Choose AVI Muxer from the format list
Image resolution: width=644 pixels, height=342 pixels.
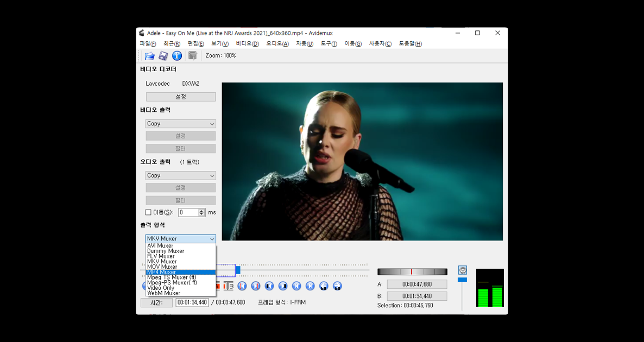point(181,246)
